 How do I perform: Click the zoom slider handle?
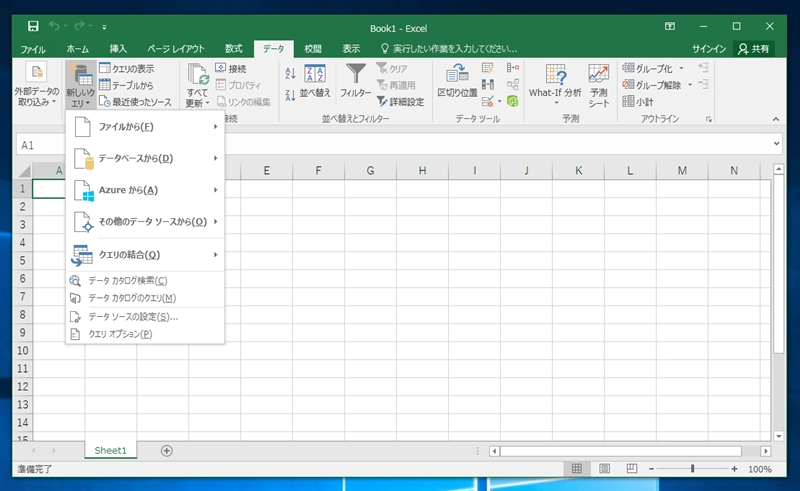(692, 469)
